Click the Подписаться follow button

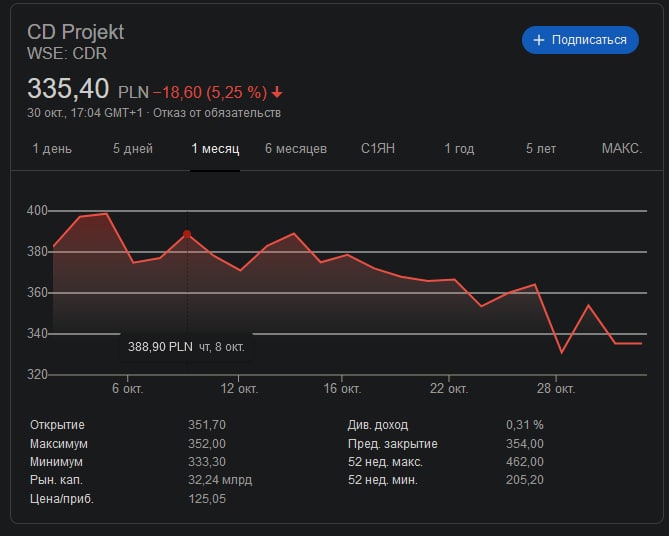(x=580, y=40)
